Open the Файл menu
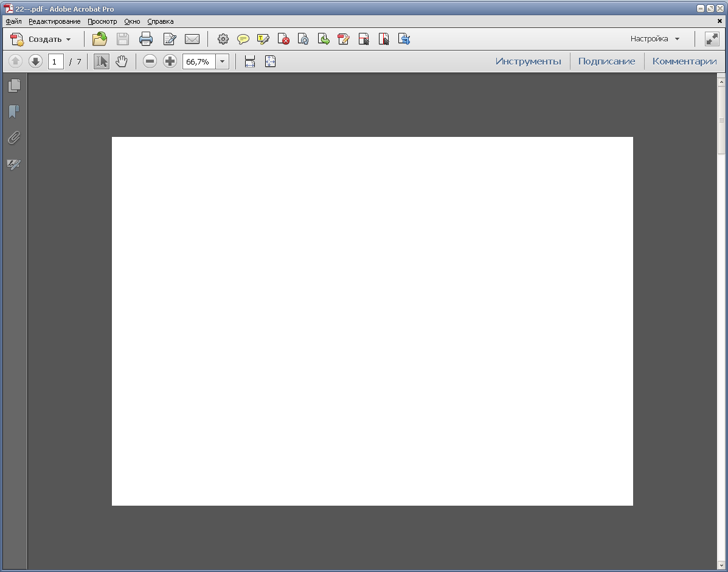The height and width of the screenshot is (572, 728). [13, 21]
